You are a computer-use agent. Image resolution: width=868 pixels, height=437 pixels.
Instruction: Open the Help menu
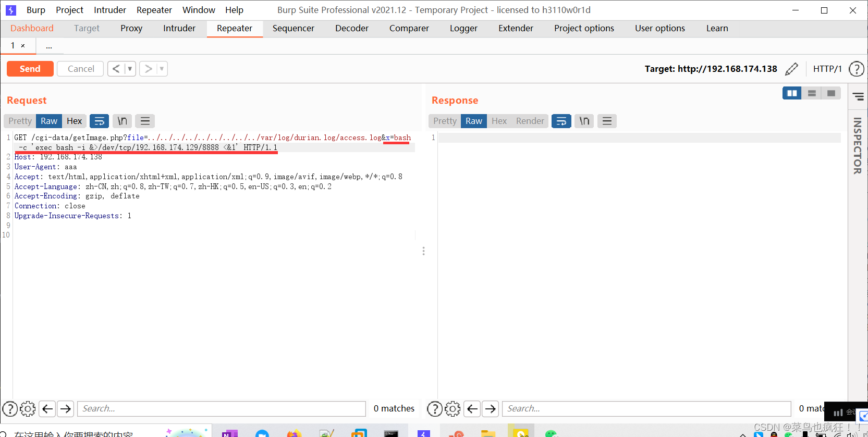pos(234,10)
